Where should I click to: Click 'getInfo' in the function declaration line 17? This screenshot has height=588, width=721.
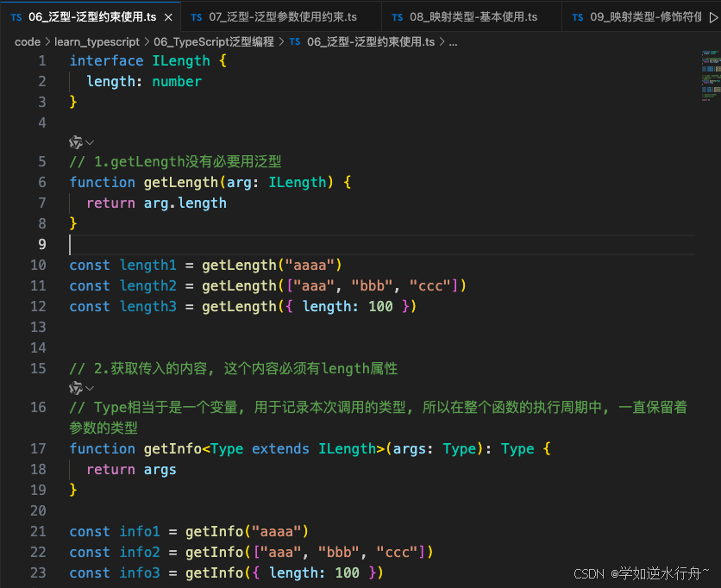pyautogui.click(x=172, y=448)
